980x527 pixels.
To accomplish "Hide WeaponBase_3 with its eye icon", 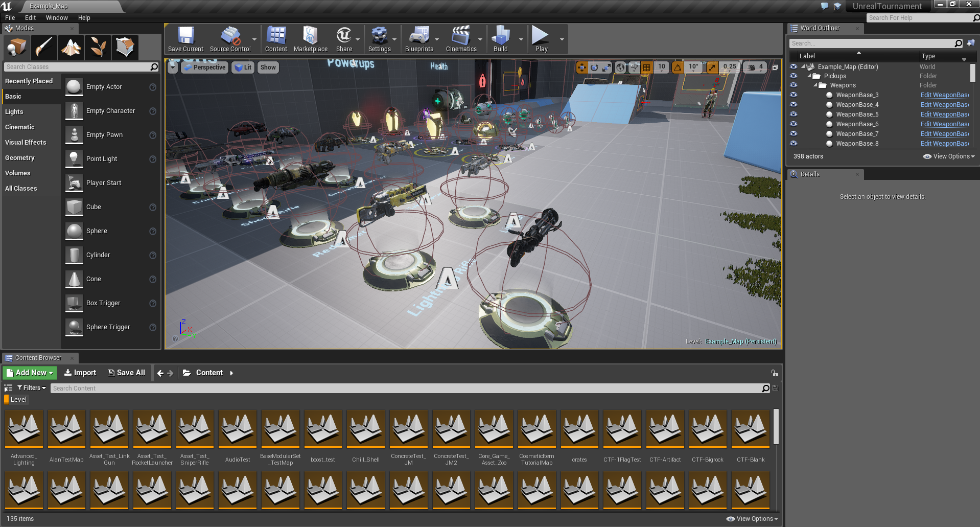I will tap(794, 95).
